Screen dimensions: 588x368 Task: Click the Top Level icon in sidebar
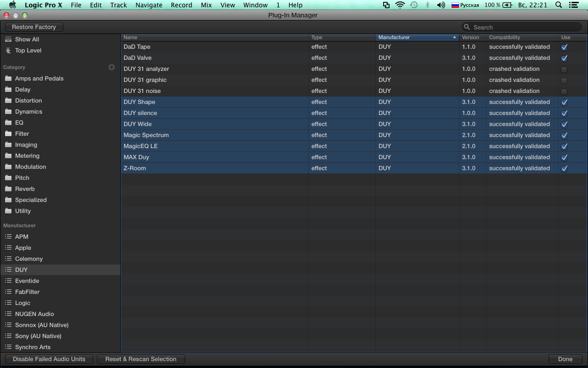[x=8, y=51]
